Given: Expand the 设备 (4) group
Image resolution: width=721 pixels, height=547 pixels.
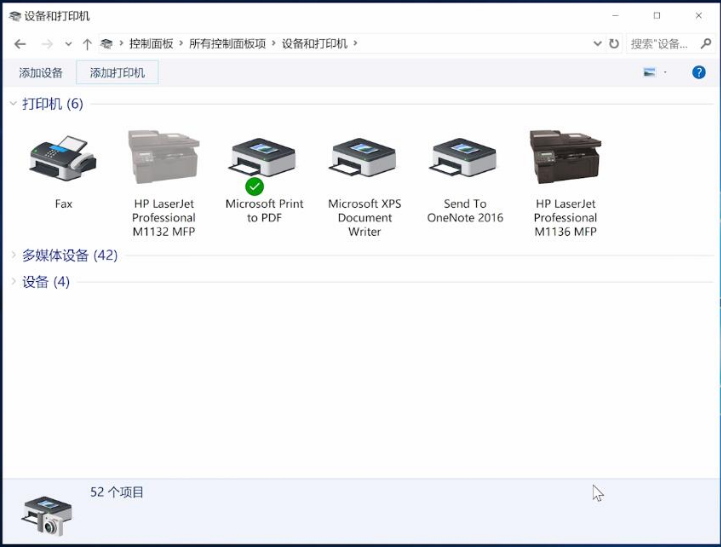Looking at the screenshot, I should 14,282.
